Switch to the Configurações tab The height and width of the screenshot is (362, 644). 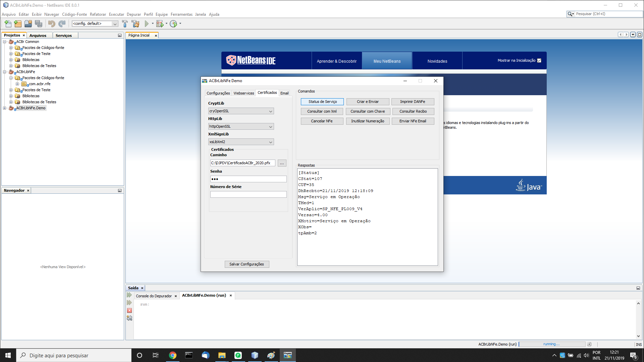(x=218, y=94)
